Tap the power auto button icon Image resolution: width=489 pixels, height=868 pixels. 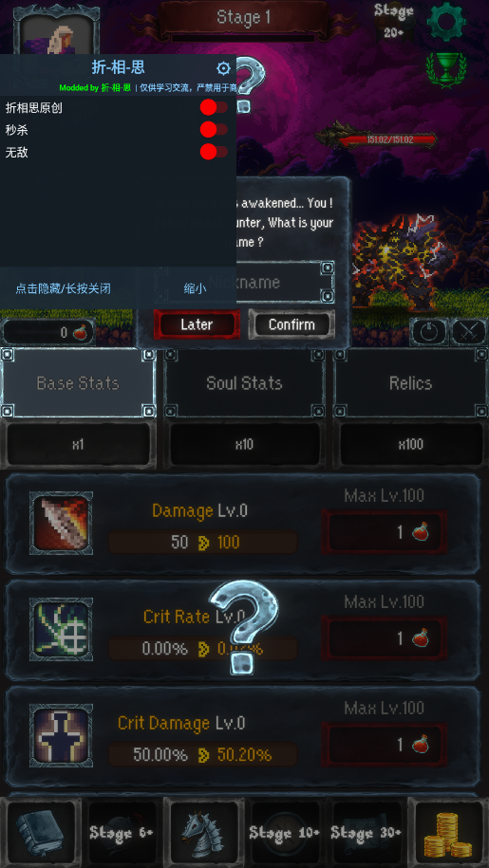429,332
